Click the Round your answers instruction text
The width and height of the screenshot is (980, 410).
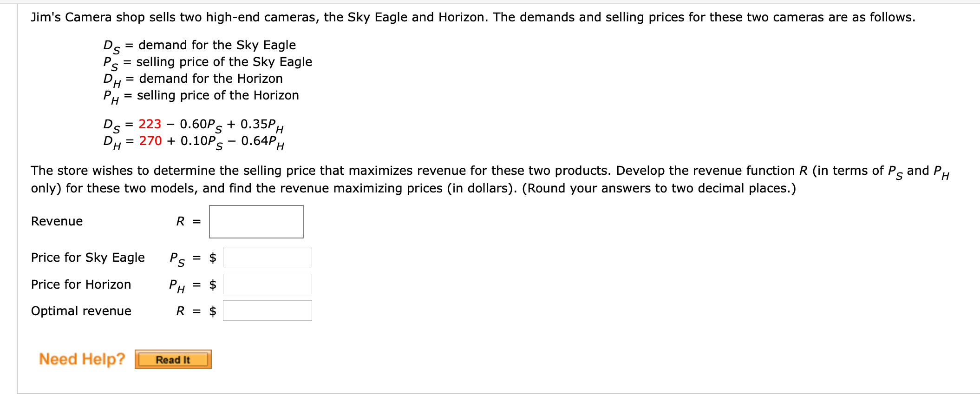(659, 188)
